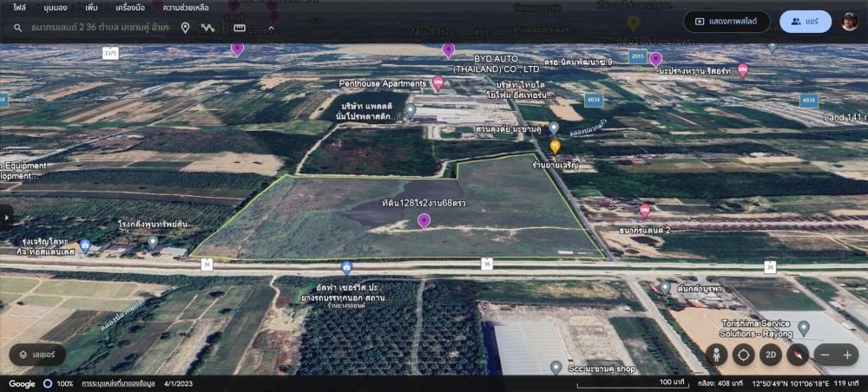Zoom in with the plus button
This screenshot has width=868, height=392.
pyautogui.click(x=847, y=355)
